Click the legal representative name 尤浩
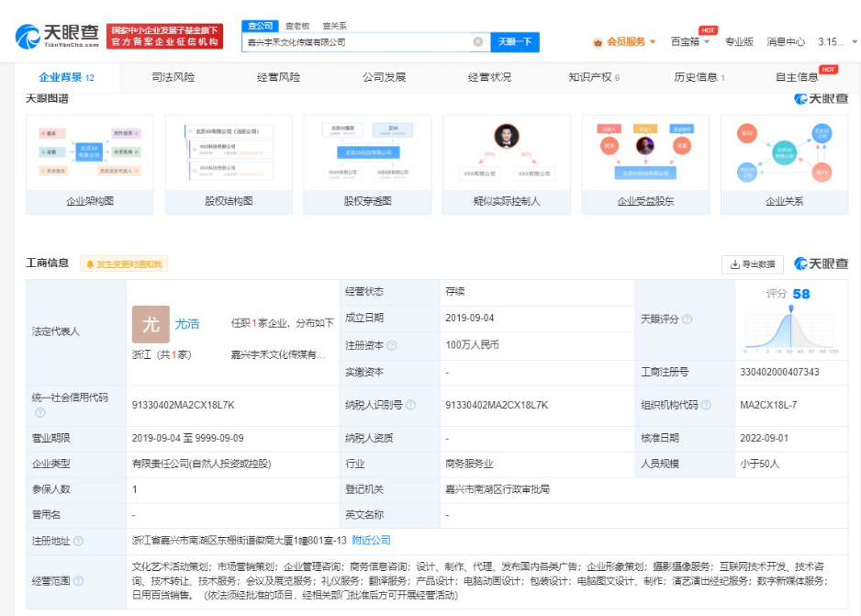Screen dimensions: 861x616 click(186, 324)
